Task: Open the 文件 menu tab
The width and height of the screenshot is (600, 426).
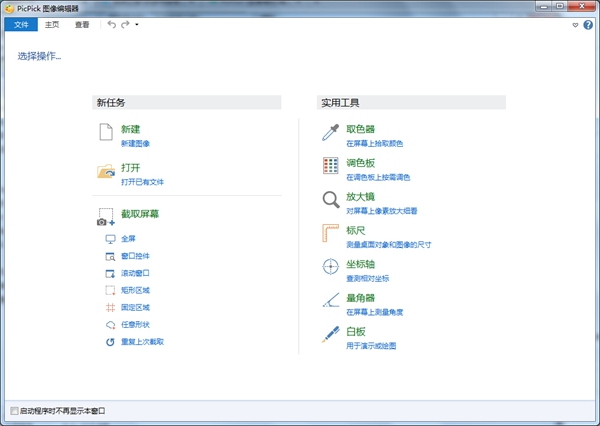Action: [x=22, y=24]
